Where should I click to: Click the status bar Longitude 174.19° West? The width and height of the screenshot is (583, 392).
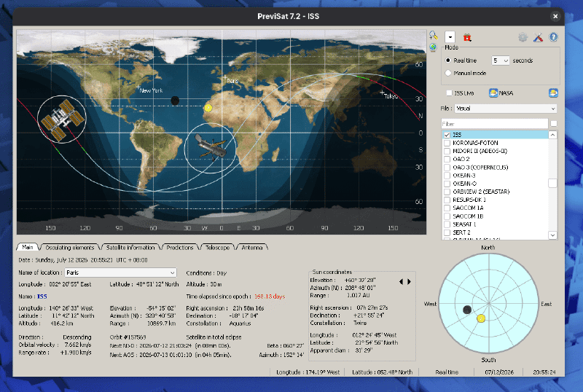308,372
